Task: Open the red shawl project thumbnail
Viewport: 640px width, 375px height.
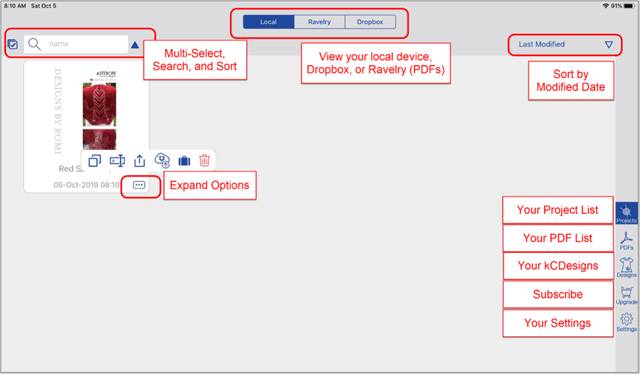Action: point(100,110)
